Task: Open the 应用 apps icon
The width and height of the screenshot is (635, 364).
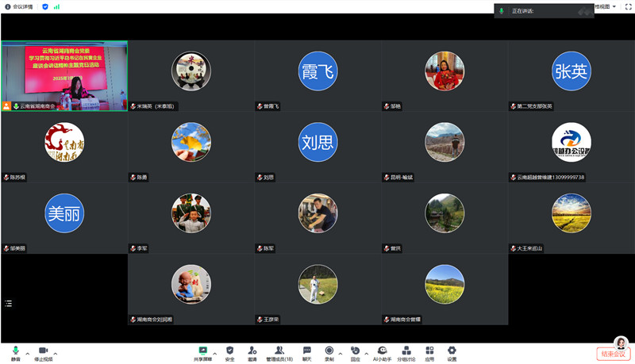Action: point(429,352)
